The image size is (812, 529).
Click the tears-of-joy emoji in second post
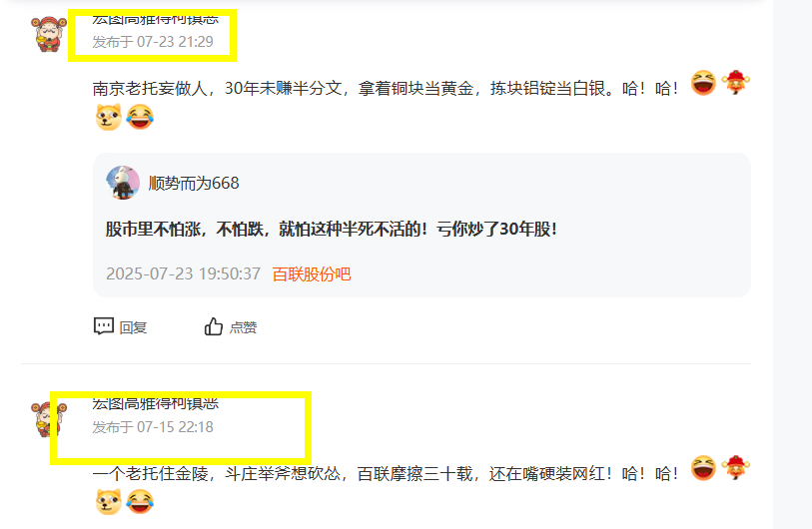140,502
